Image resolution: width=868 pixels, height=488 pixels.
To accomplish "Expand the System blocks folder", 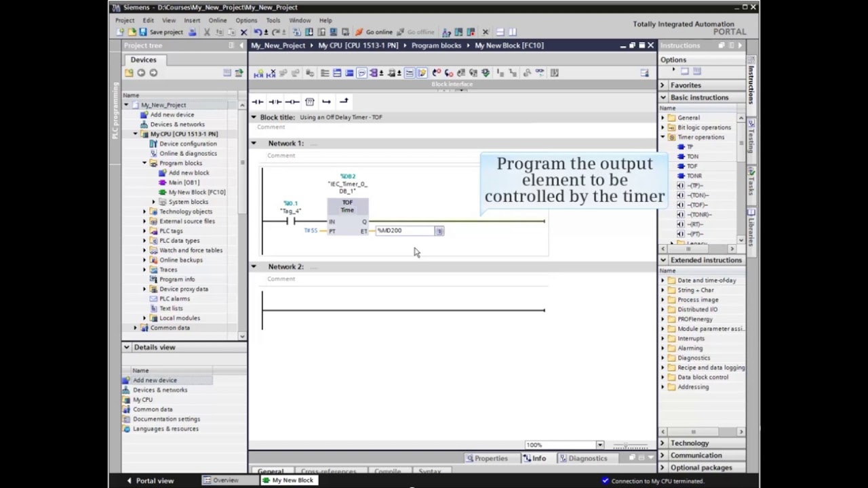I will tap(154, 202).
